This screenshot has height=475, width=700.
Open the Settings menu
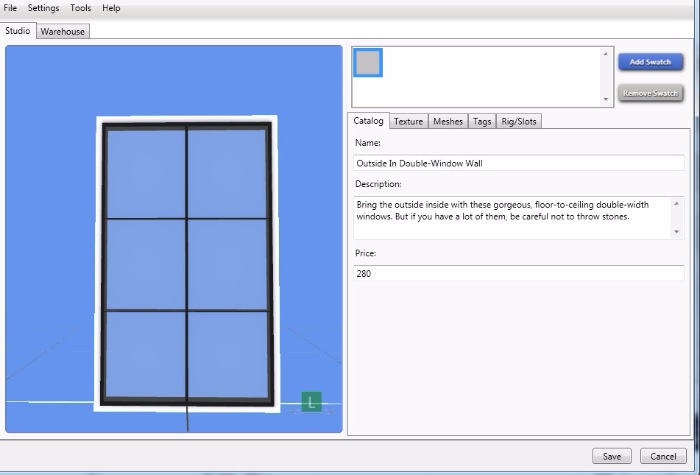43,8
